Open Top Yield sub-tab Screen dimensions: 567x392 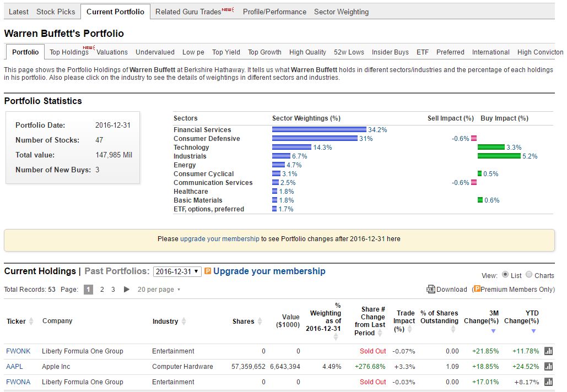pyautogui.click(x=226, y=52)
